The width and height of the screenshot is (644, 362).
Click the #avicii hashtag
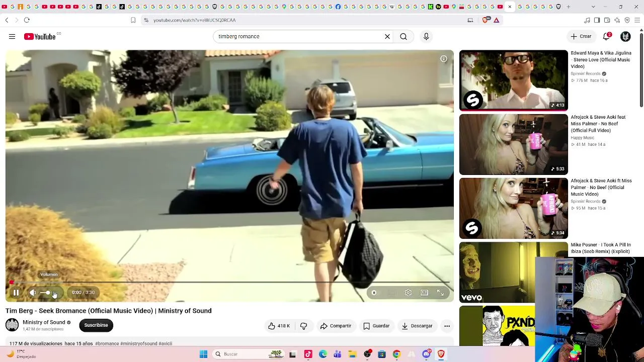click(166, 344)
